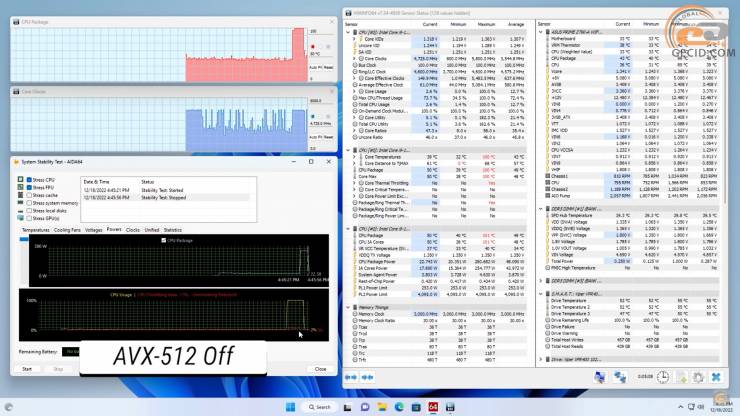Open Chat app on taskbar

[x=365, y=407]
